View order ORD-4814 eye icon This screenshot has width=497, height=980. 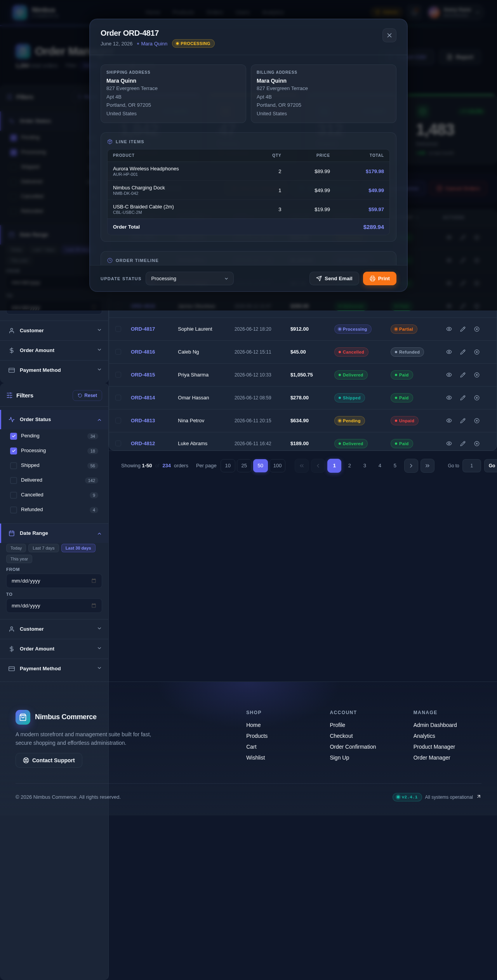pos(449,398)
